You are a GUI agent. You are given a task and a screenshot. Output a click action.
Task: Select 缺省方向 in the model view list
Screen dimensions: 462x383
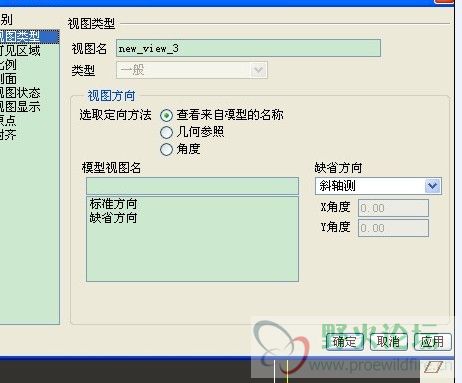click(113, 218)
